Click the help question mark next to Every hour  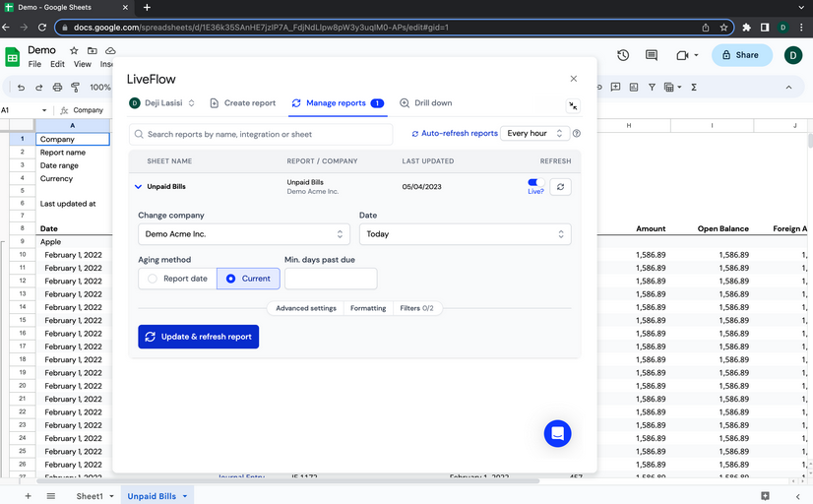(577, 133)
